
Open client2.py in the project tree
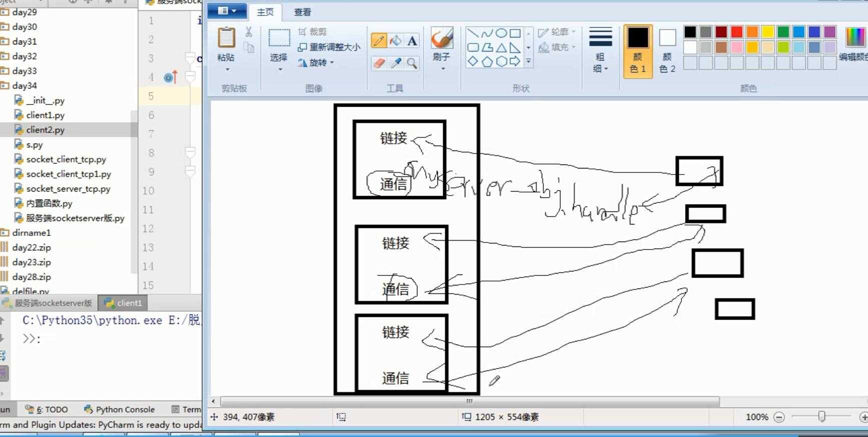tap(45, 129)
